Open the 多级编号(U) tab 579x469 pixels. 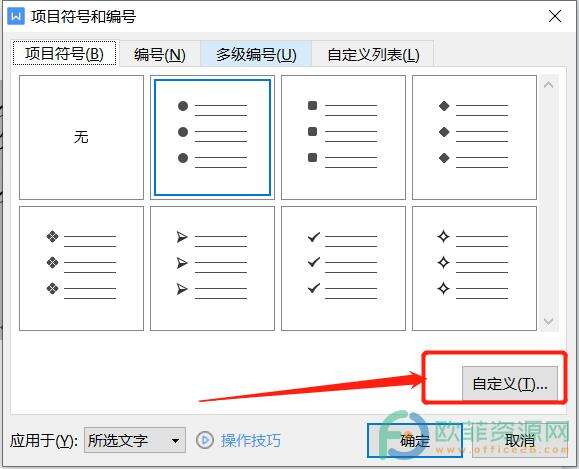[x=256, y=55]
